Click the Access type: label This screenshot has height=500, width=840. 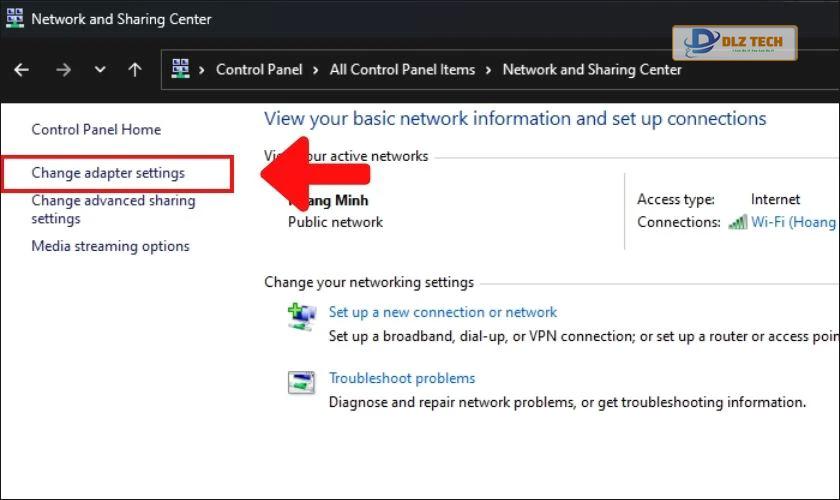pyautogui.click(x=676, y=199)
